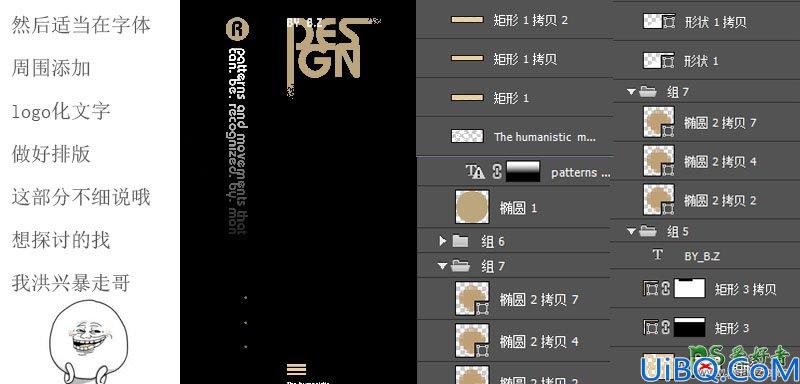Screen dimensions: 800x384
Task: Select 椭圆 2 拷贝 4 thumbnail, right panel
Action: (659, 161)
